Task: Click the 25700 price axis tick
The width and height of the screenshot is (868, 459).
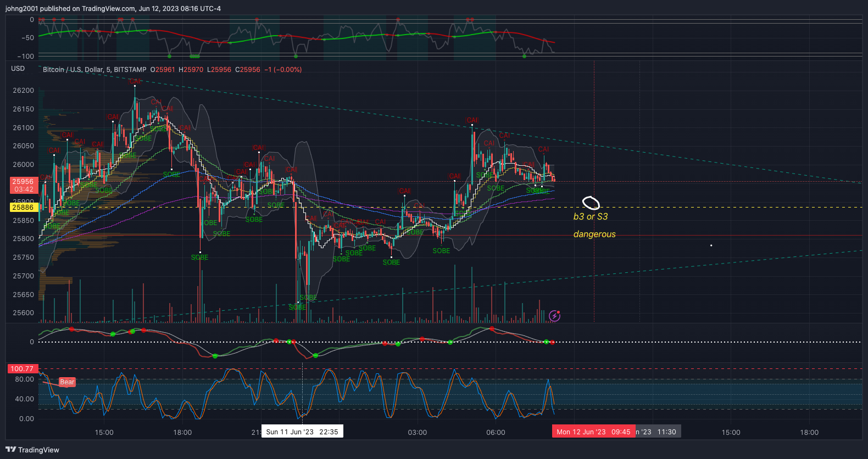Action: 23,276
